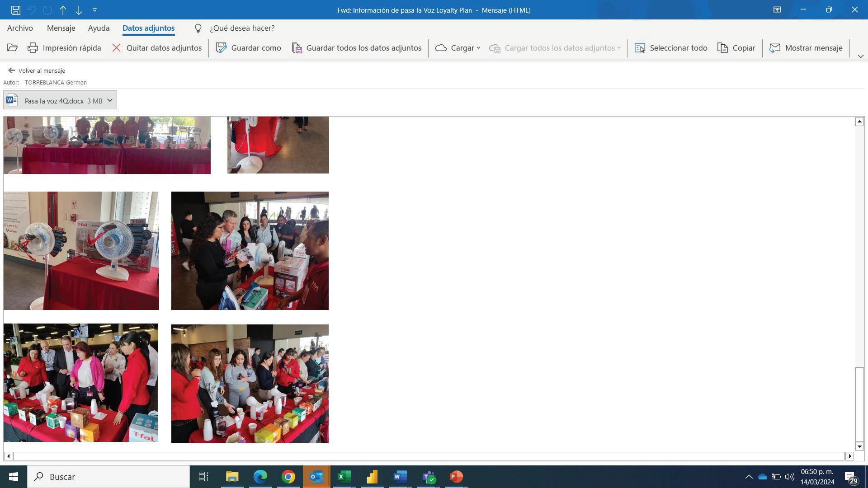Screen dimensions: 868x488
Task: Open dropdown of Pasa la voz 4Q.docx attachment
Action: tap(109, 100)
